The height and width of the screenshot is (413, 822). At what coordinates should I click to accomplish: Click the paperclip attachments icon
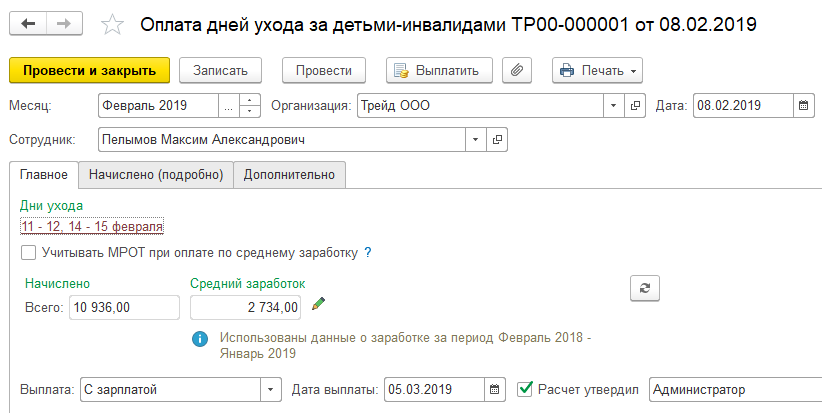pos(518,70)
